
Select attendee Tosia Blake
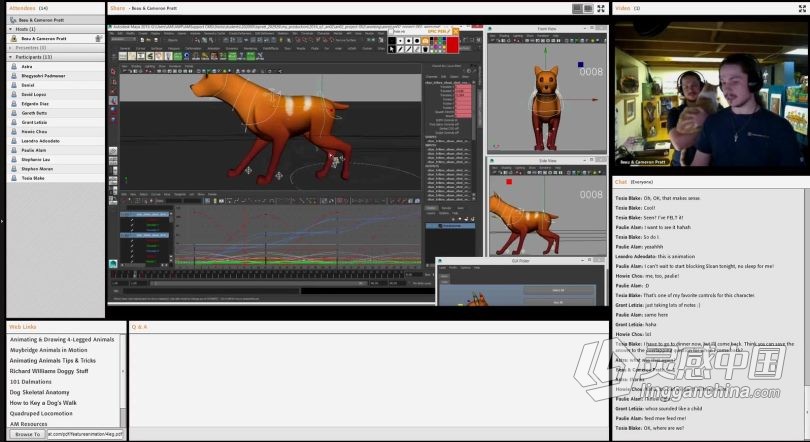(55, 178)
